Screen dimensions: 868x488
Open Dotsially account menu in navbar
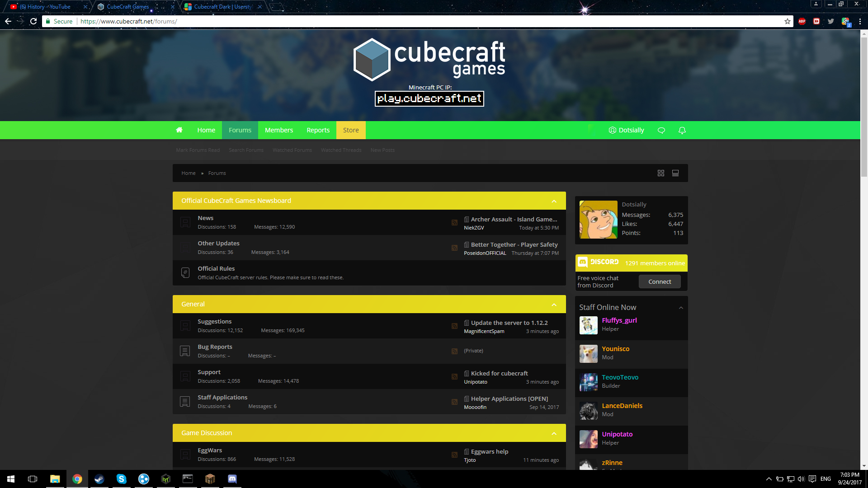tap(626, 130)
